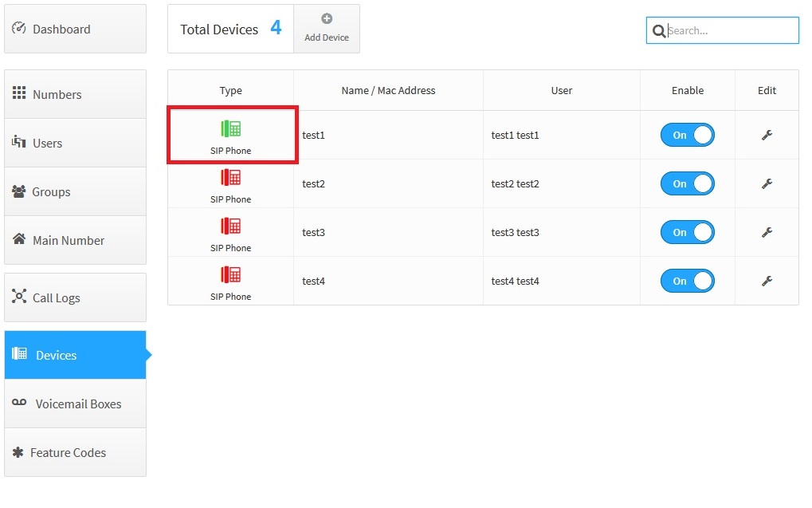Open Call Logs from sidebar

(x=75, y=297)
